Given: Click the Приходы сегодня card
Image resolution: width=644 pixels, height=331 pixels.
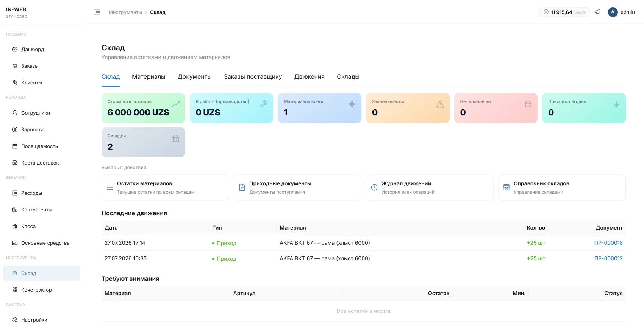Looking at the screenshot, I should pyautogui.click(x=584, y=108).
